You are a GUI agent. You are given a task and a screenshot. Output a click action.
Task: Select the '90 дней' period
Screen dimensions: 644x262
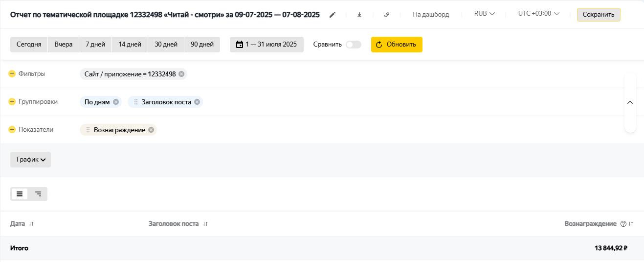pos(202,45)
